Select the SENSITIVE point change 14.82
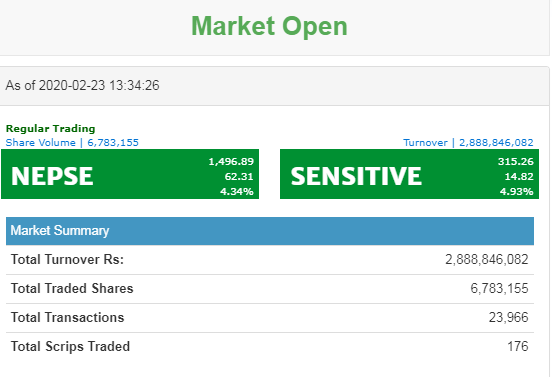The image size is (552, 377). 519,176
